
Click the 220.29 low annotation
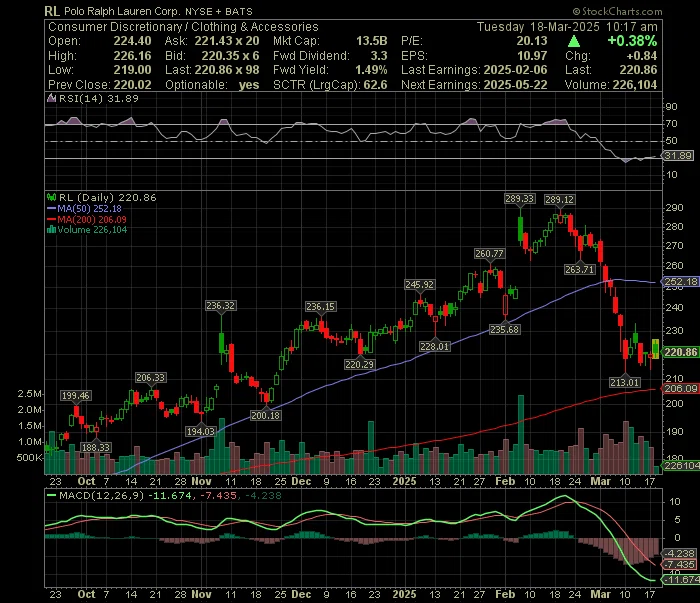point(359,365)
